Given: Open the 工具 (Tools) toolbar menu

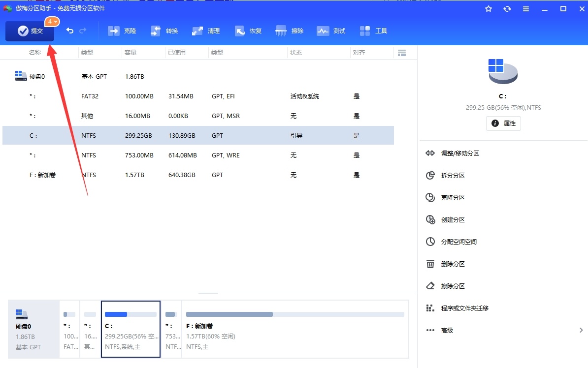Looking at the screenshot, I should 373,31.
